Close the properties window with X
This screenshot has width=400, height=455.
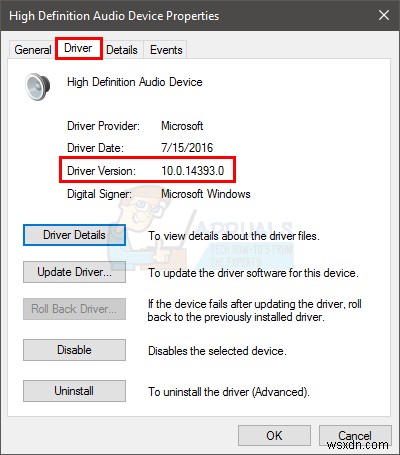tap(384, 15)
